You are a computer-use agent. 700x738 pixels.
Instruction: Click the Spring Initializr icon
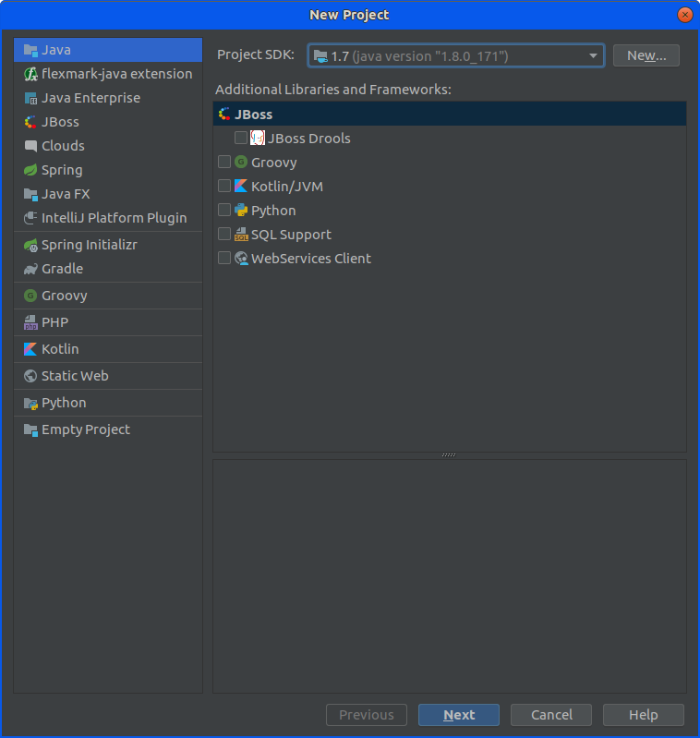coord(30,245)
